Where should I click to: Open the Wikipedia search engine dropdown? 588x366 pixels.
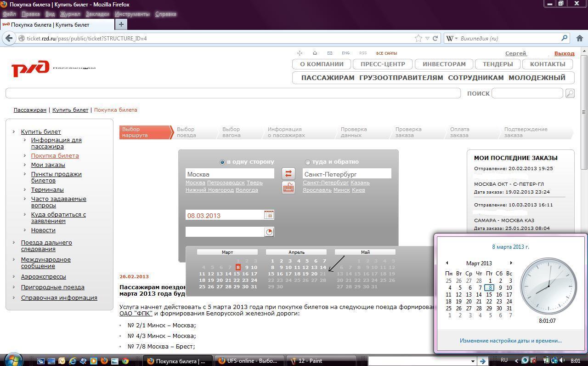tap(452, 39)
